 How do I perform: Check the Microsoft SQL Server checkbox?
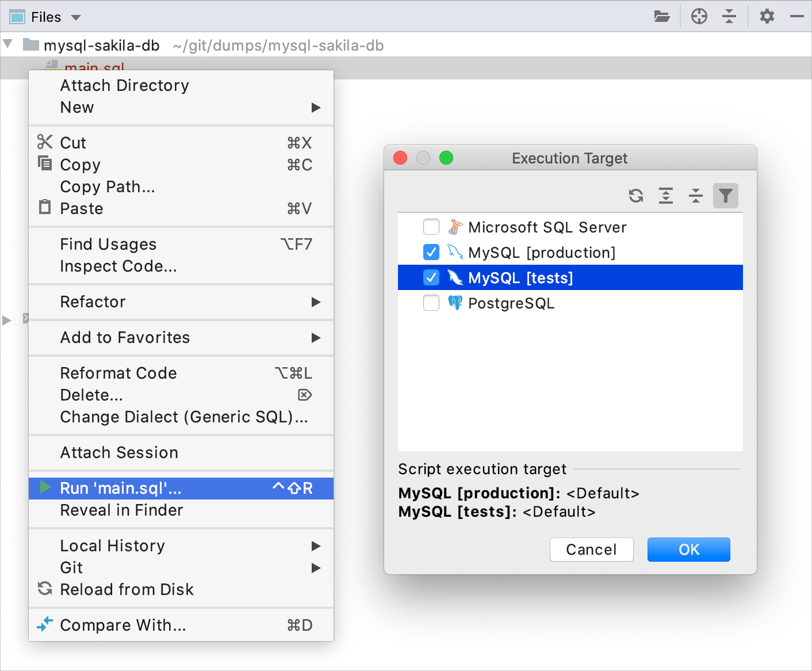click(x=431, y=227)
